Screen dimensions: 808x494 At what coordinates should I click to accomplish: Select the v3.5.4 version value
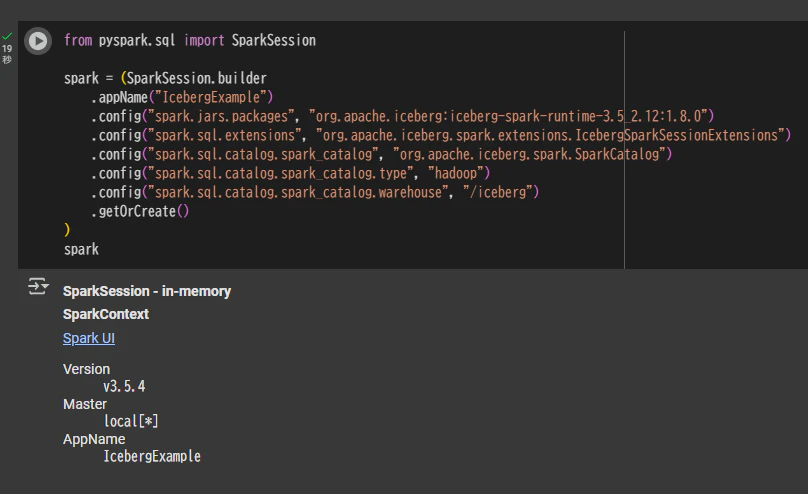coord(124,386)
